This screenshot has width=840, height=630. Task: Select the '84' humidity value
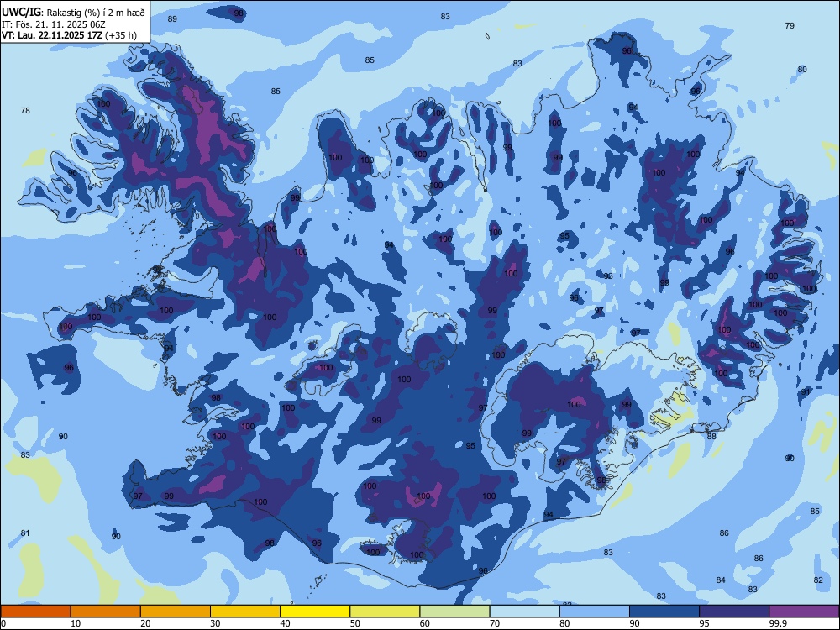point(721,580)
